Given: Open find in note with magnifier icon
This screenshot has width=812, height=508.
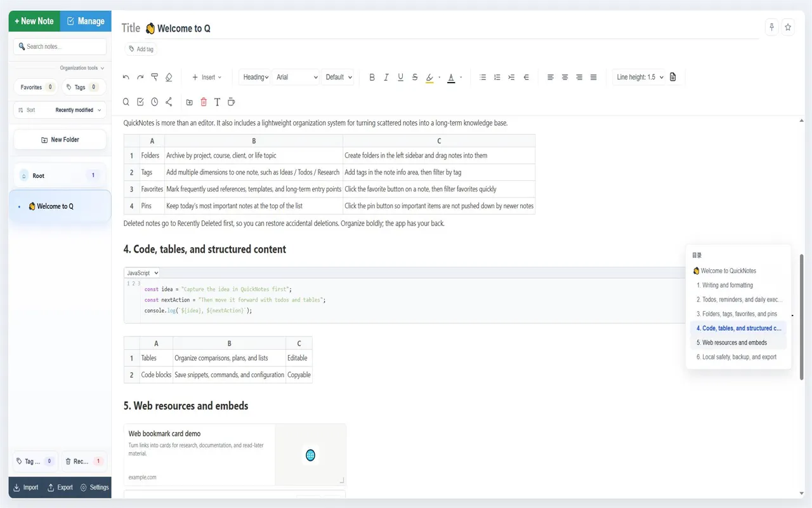Looking at the screenshot, I should (x=126, y=102).
